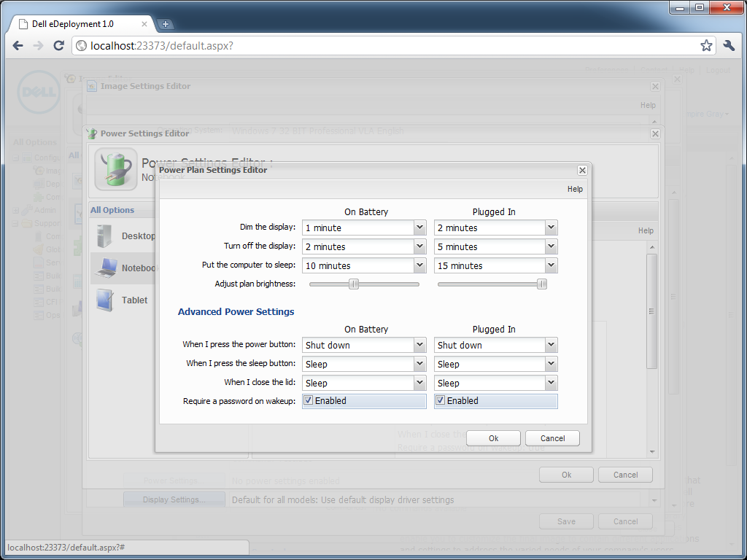Viewport: 747px width, 560px height.
Task: Click the Display Settings... button
Action: click(x=174, y=499)
